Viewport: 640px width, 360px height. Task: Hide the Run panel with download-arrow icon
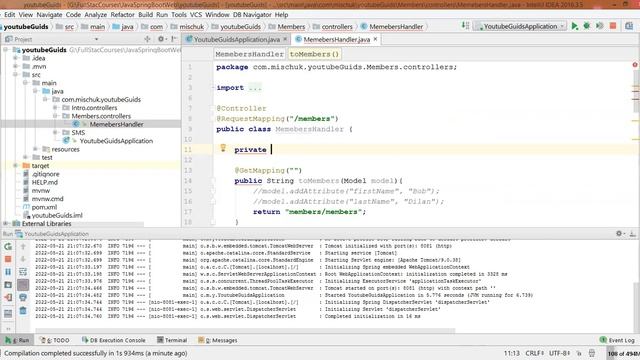pyautogui.click(x=632, y=233)
